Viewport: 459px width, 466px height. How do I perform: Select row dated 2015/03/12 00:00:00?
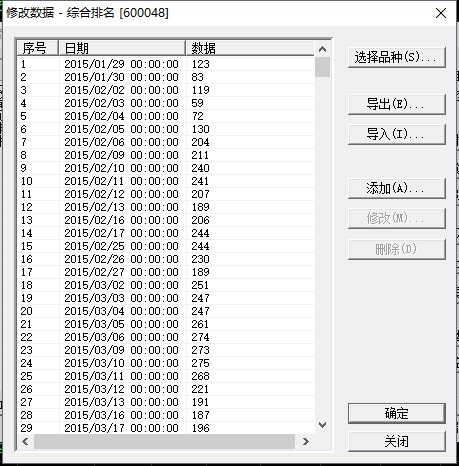166,389
